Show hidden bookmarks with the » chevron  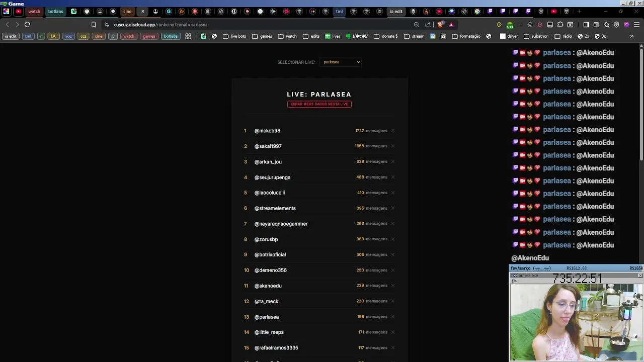click(x=632, y=36)
